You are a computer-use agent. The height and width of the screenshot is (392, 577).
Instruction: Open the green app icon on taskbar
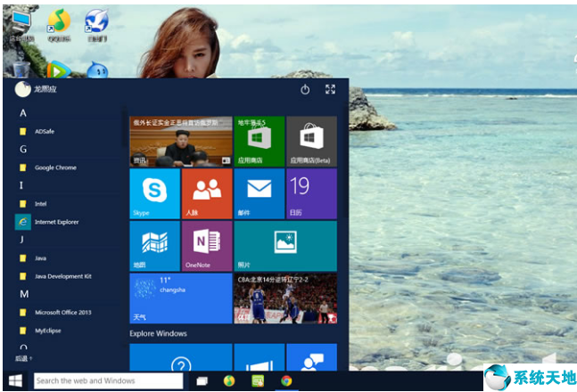pos(258,381)
